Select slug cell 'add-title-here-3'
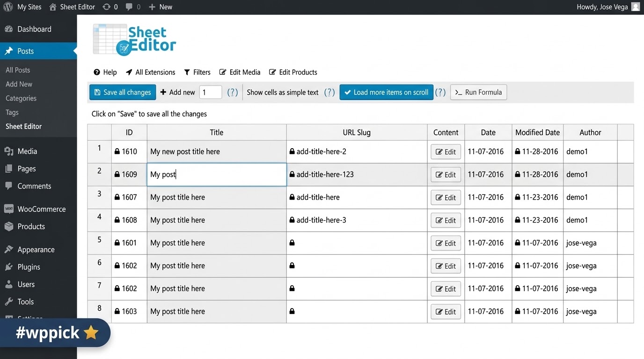This screenshot has width=644, height=359. point(357,220)
